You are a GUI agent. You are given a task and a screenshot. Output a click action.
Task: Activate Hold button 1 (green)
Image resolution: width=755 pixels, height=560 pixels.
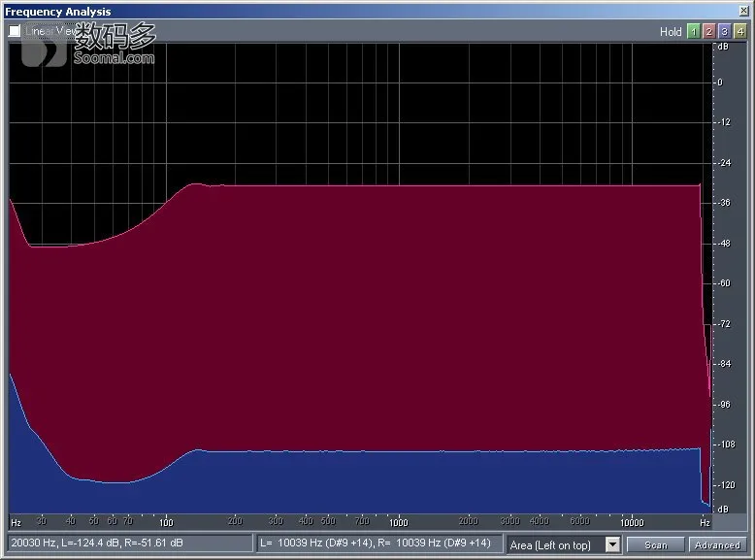click(x=693, y=32)
